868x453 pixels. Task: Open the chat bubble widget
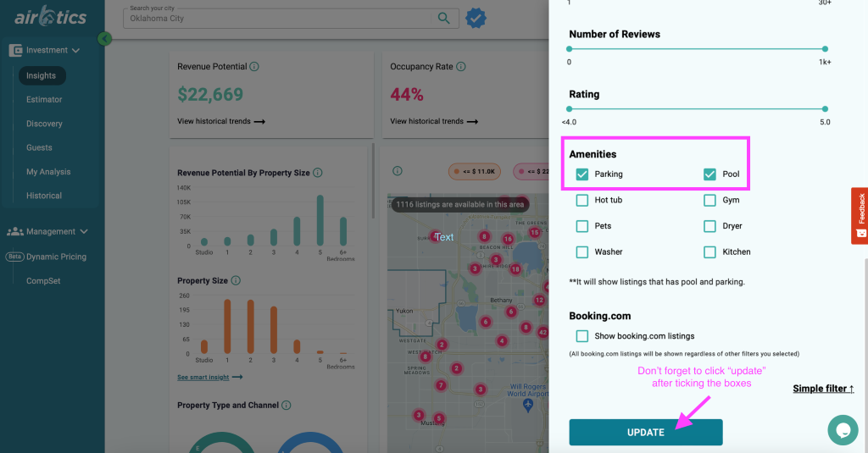pos(843,430)
